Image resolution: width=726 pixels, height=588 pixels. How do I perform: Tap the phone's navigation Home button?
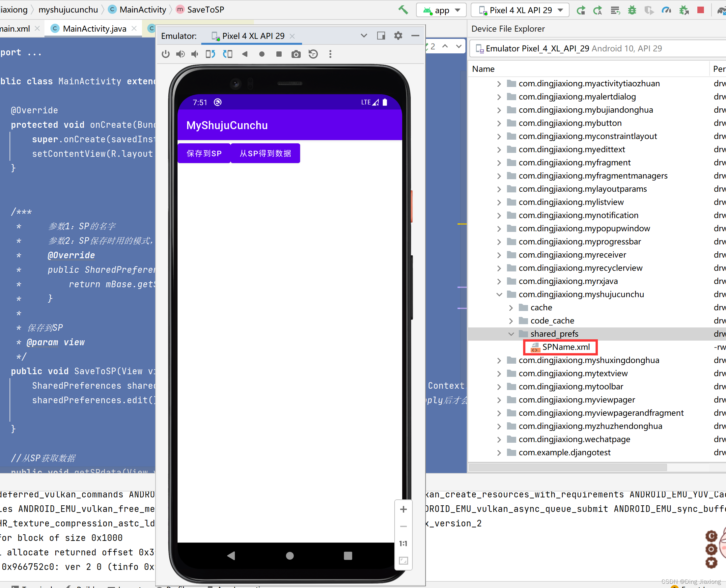(x=290, y=555)
